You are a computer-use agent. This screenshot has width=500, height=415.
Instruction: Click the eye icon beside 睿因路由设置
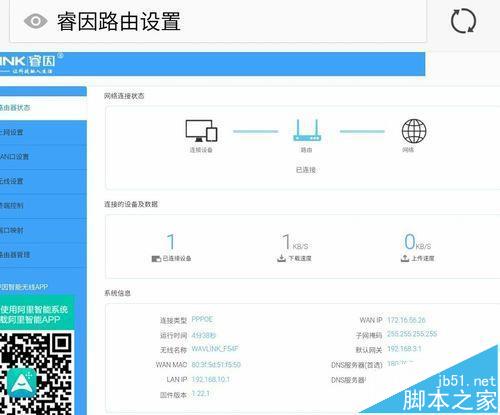tap(36, 21)
